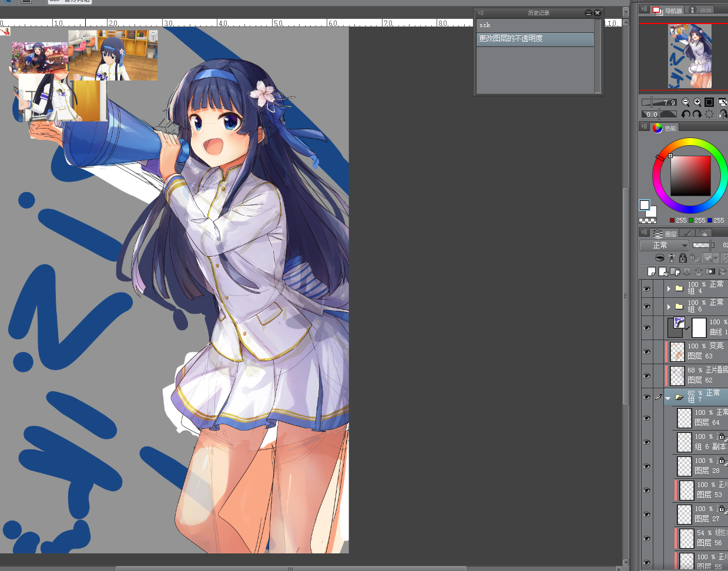This screenshot has width=728, height=571.
Task: Rotate canvas right in Navigator
Action: (x=697, y=115)
